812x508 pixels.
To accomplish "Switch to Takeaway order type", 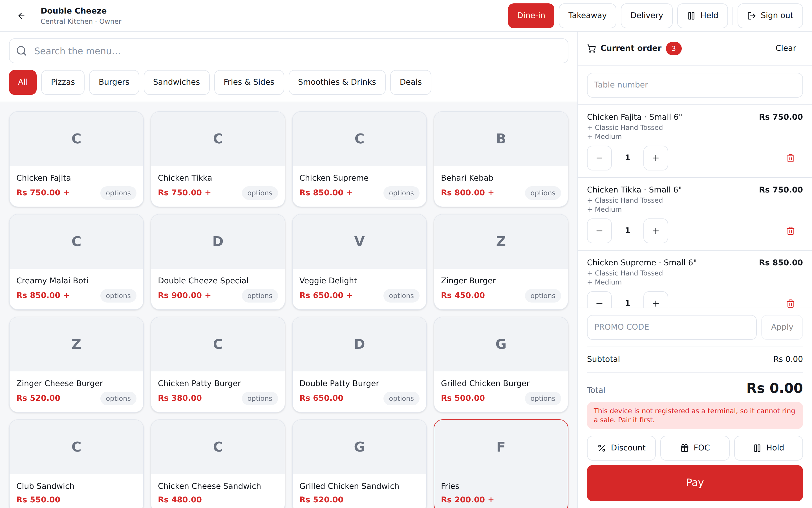I will (587, 16).
